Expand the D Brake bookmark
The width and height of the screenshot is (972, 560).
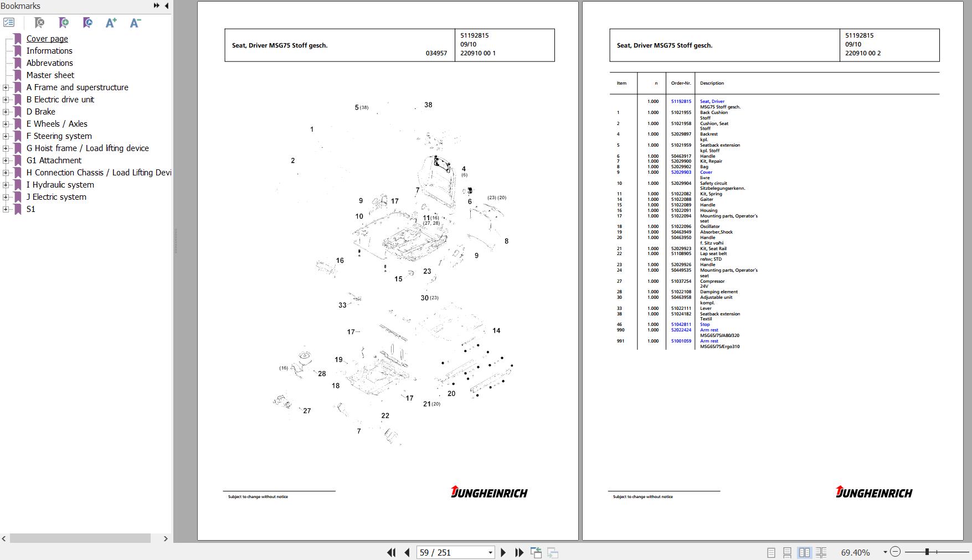tap(6, 112)
